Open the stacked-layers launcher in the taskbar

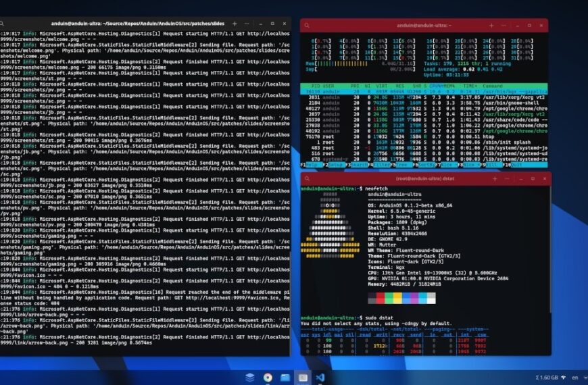(x=250, y=377)
